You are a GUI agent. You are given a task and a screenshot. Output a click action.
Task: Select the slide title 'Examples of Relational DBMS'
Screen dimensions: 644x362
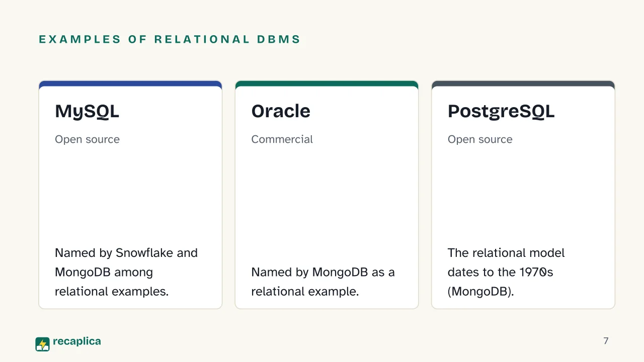pyautogui.click(x=170, y=39)
